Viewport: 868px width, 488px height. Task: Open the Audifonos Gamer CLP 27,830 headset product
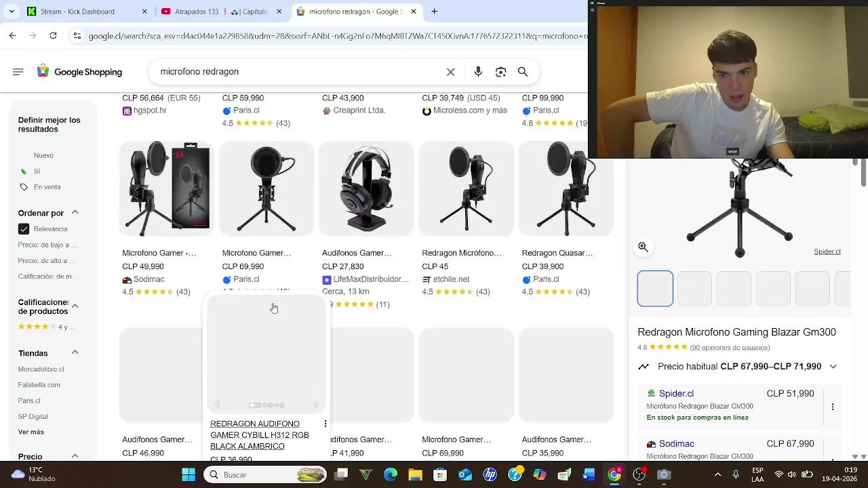[366, 226]
